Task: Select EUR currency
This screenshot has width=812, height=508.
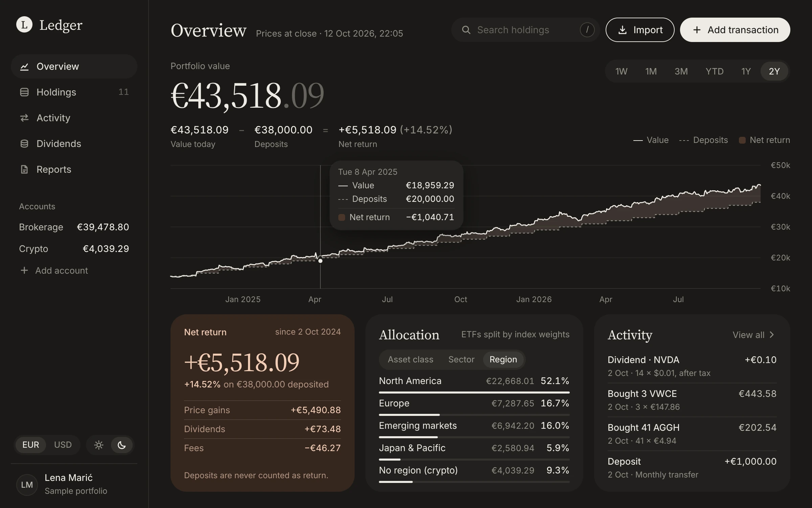Action: point(30,445)
